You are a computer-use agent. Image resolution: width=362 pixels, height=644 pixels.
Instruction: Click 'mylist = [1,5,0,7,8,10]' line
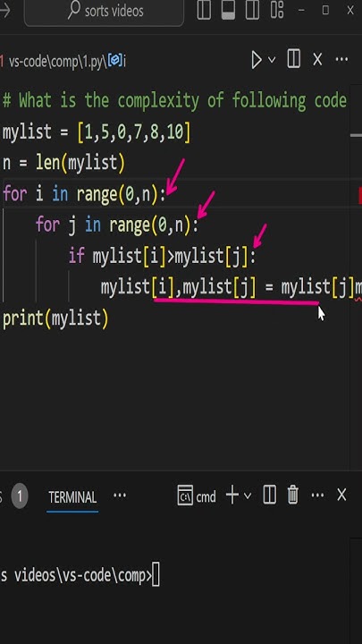(x=97, y=132)
